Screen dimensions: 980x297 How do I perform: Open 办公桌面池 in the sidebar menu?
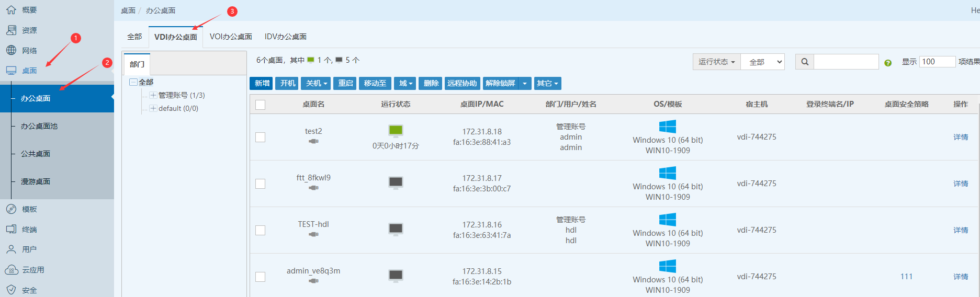pos(39,126)
